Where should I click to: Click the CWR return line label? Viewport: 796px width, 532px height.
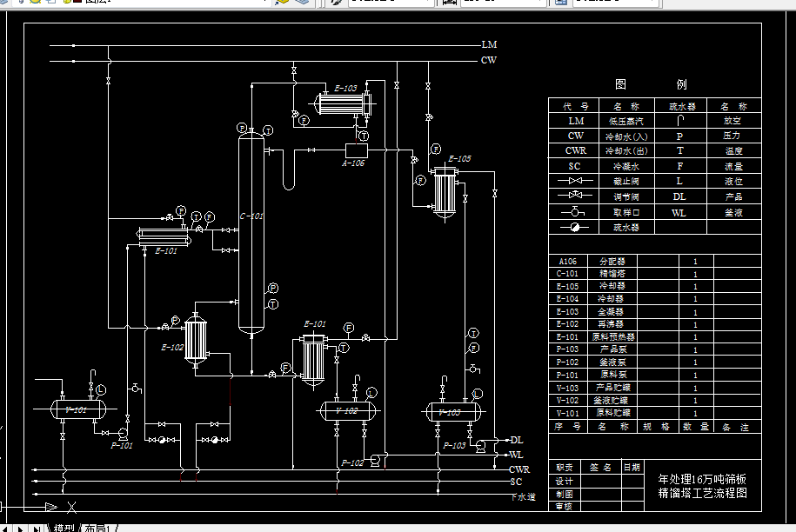click(519, 469)
